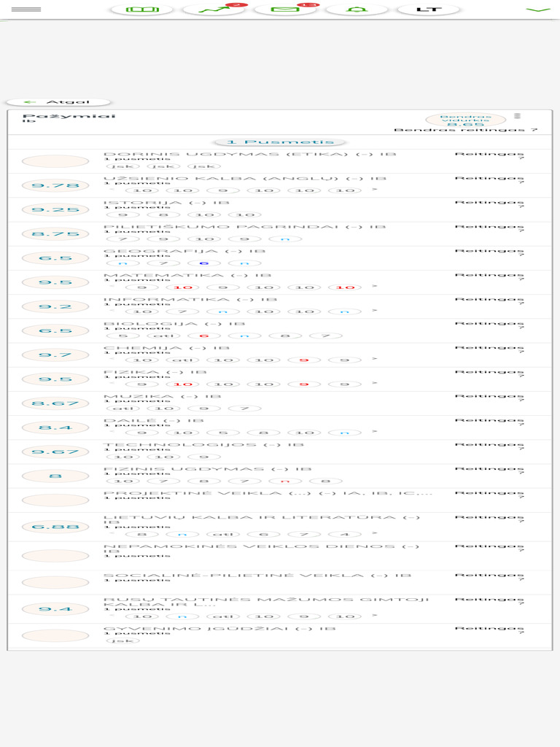560x747 pixels.
Task: Open the Informatika subject title
Action: (190, 299)
